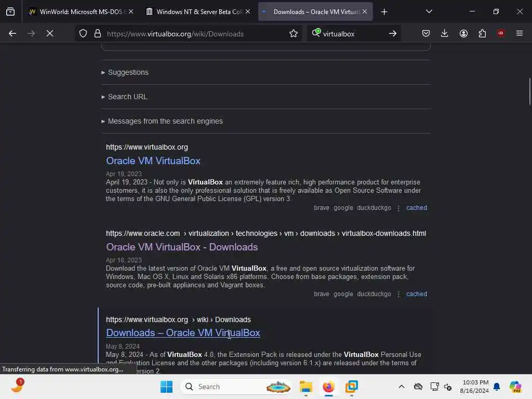Open the network display tray icon
532x399 pixels.
[x=434, y=387]
